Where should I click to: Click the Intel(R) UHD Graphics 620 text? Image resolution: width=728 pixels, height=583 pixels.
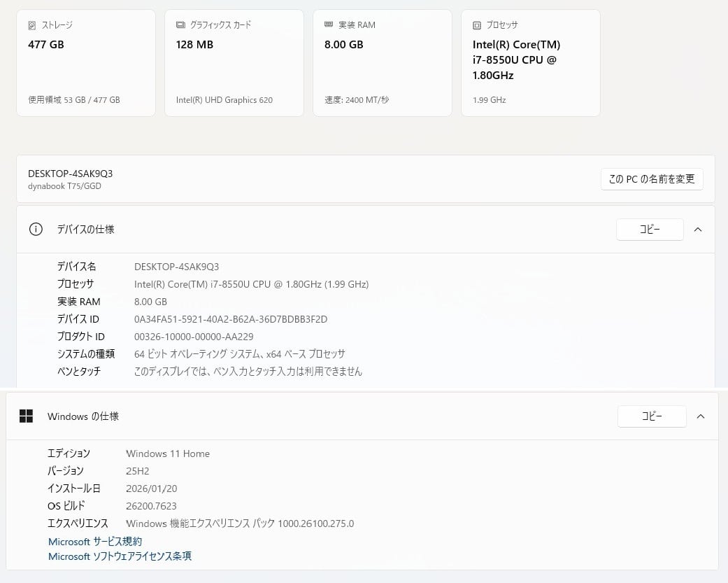(x=224, y=100)
